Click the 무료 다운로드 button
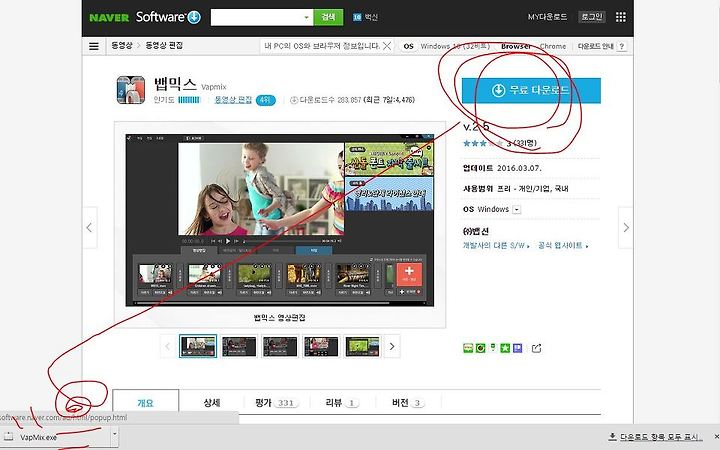720x450 pixels. [531, 90]
